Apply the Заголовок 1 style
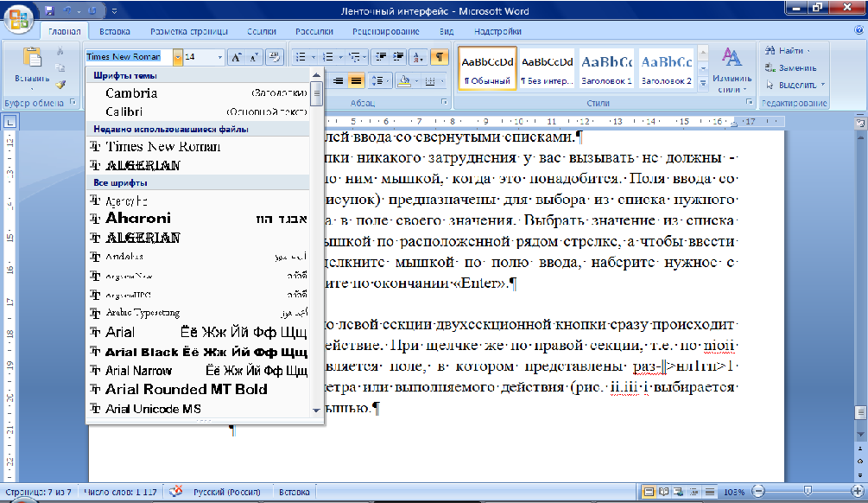Screen dimensions: 868x503 point(606,67)
